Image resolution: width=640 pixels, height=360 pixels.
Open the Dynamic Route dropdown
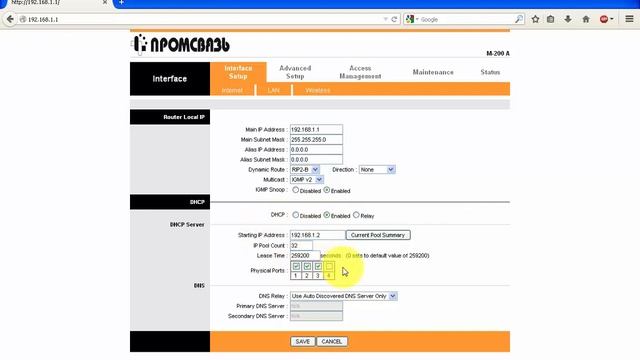(305, 169)
